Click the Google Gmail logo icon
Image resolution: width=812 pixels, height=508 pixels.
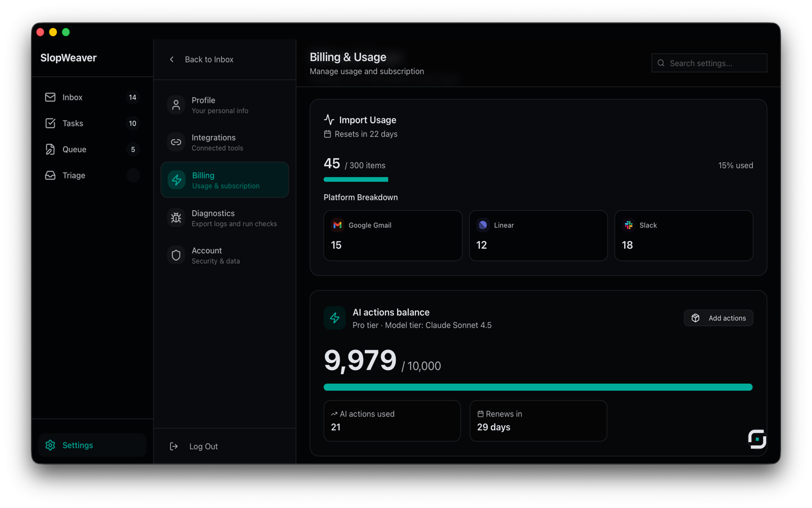click(x=337, y=225)
